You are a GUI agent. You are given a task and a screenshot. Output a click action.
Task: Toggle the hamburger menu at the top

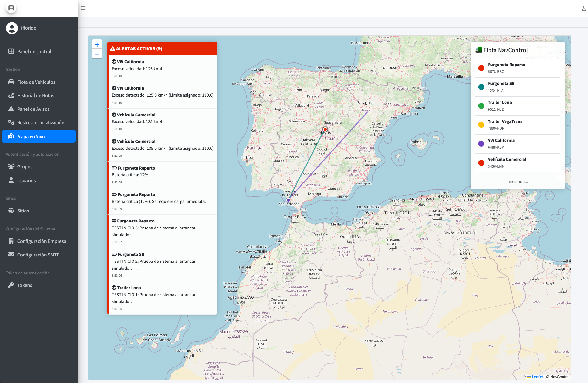point(83,8)
